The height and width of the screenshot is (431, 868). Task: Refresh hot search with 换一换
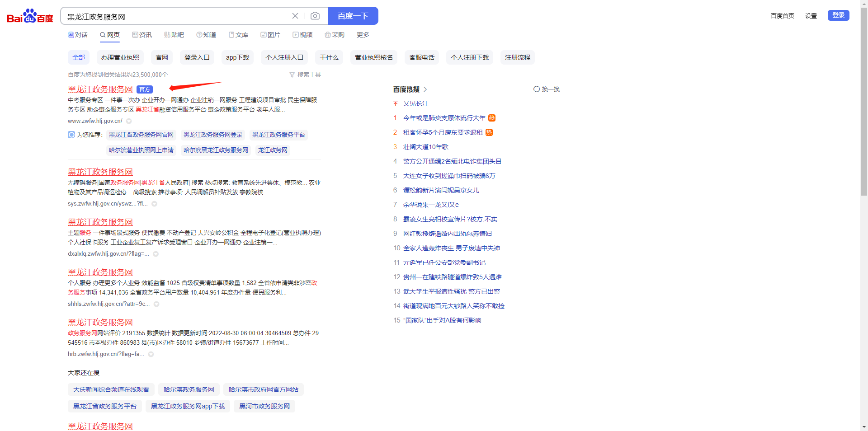coord(547,89)
